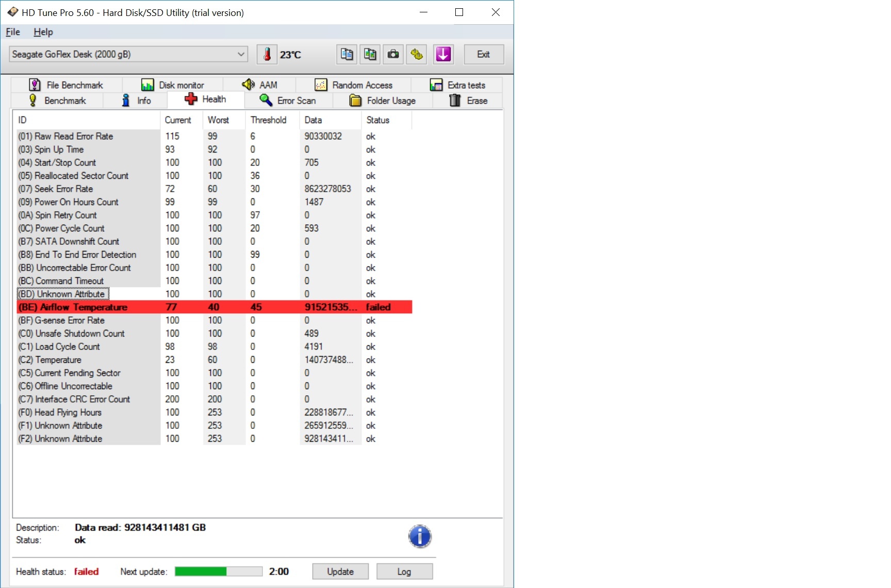Screen dimensions: 891x588
Task: Select the (BD) Unknown Attribute row
Action: pyautogui.click(x=214, y=294)
